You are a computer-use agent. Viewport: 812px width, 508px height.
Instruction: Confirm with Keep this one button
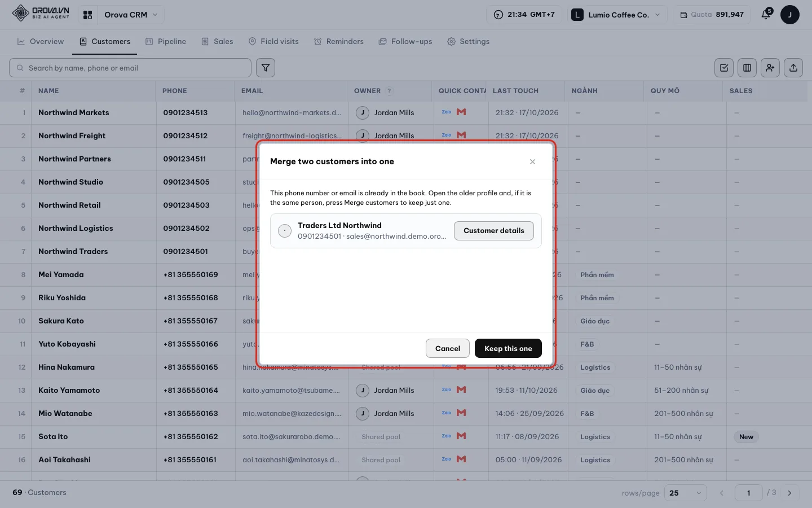pyautogui.click(x=508, y=348)
